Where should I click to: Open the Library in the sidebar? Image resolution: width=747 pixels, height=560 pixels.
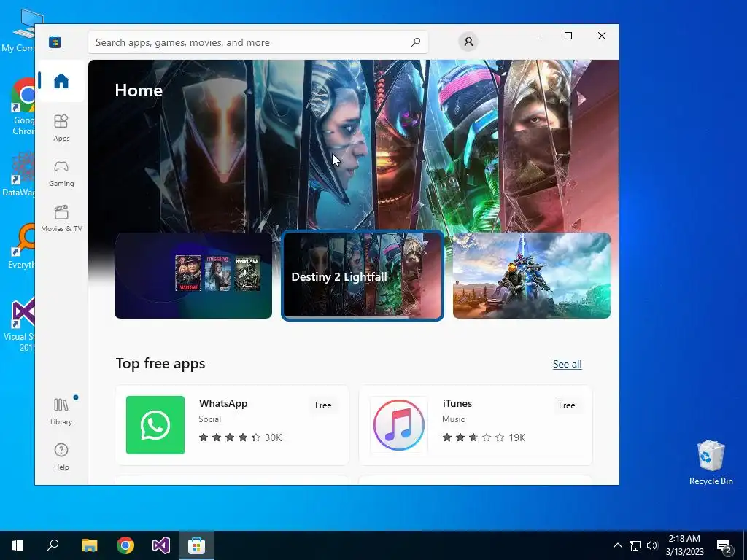point(61,412)
